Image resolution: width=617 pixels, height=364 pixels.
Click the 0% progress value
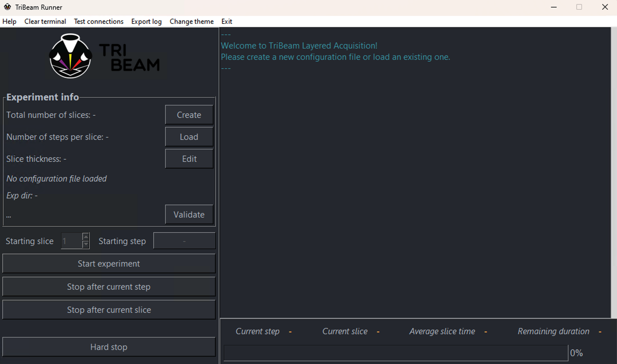pyautogui.click(x=576, y=353)
